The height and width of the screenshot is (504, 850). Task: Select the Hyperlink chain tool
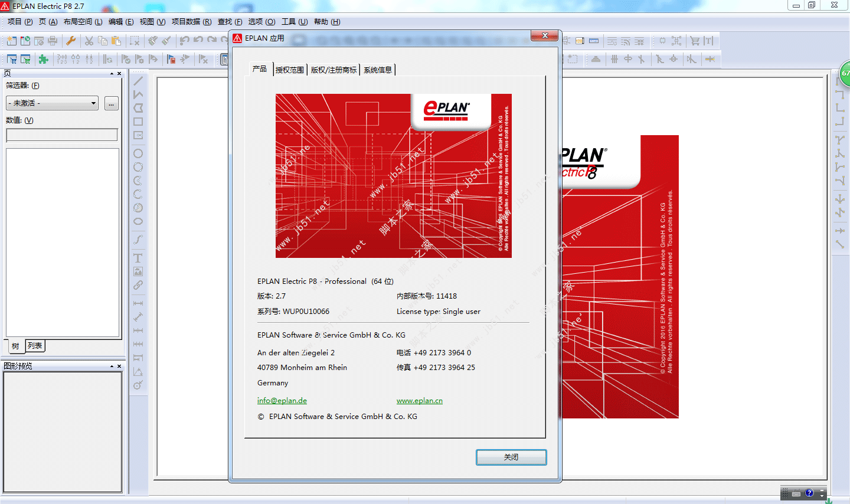[138, 285]
